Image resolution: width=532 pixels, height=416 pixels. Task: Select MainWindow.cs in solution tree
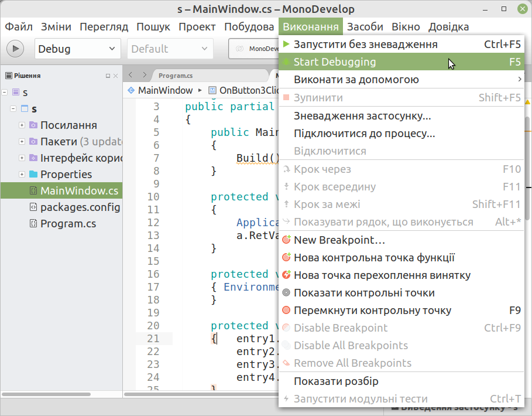click(x=62, y=190)
